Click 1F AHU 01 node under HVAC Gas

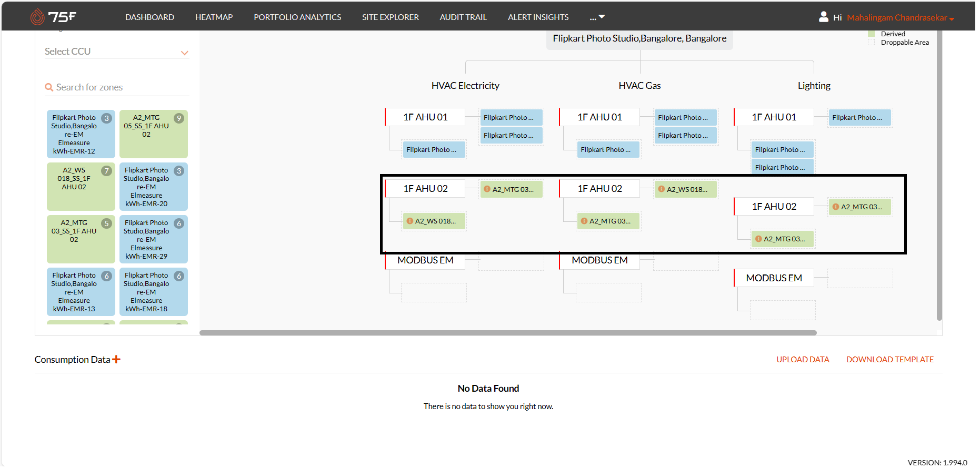click(599, 117)
